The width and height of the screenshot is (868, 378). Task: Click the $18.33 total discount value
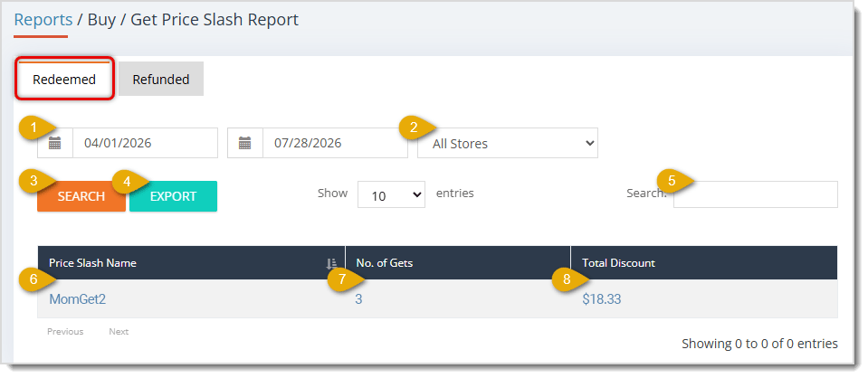[602, 299]
